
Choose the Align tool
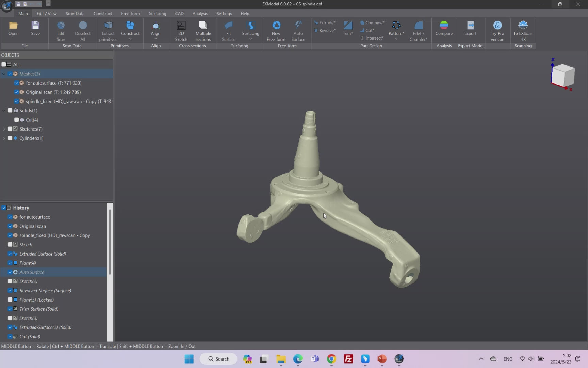coord(156,29)
